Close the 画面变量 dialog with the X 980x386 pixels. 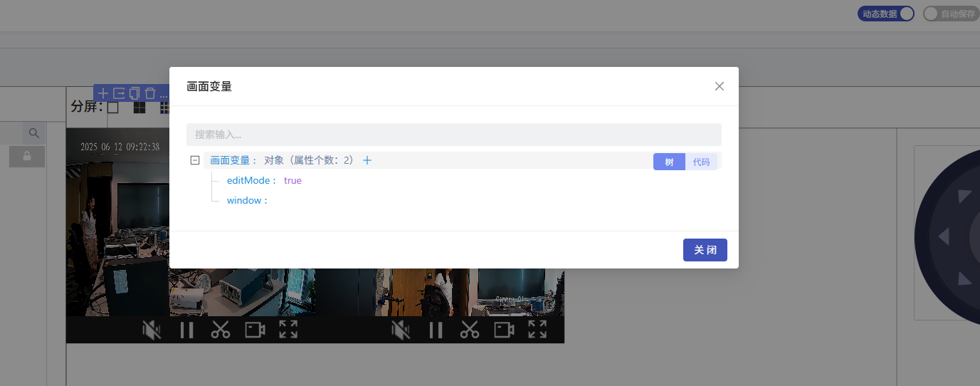coord(720,86)
